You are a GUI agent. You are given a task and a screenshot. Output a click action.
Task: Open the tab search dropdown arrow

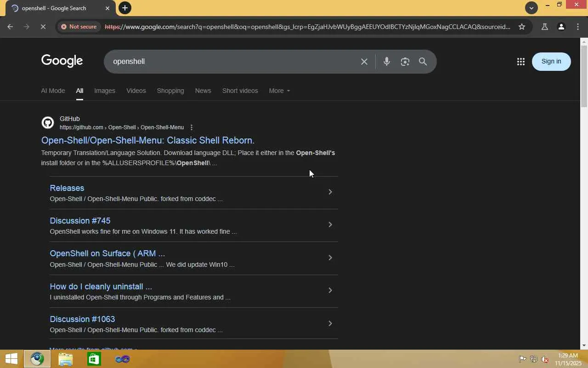pyautogui.click(x=531, y=8)
